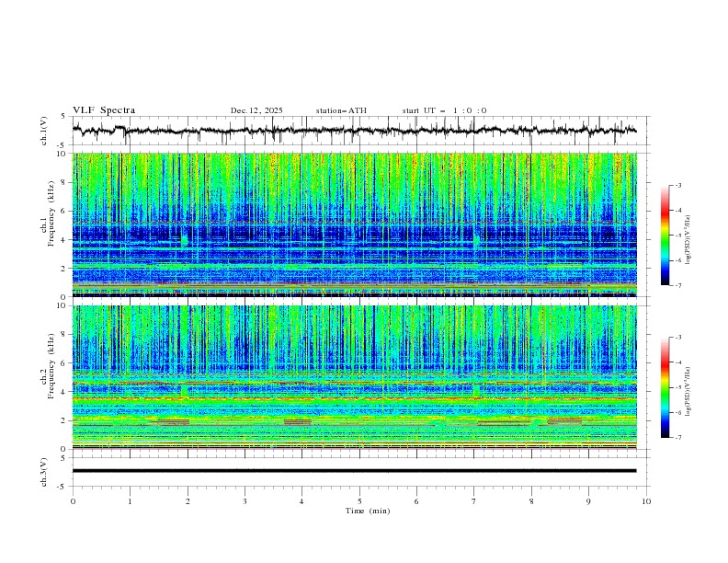Click the "station=ATH" header label
This screenshot has height=563, width=728.
coord(341,110)
